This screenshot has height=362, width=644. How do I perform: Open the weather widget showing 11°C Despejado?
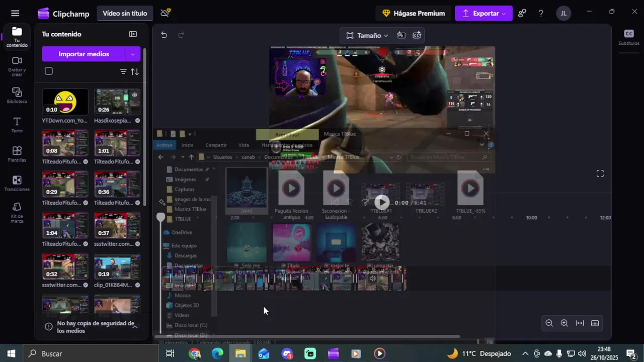tap(479, 354)
